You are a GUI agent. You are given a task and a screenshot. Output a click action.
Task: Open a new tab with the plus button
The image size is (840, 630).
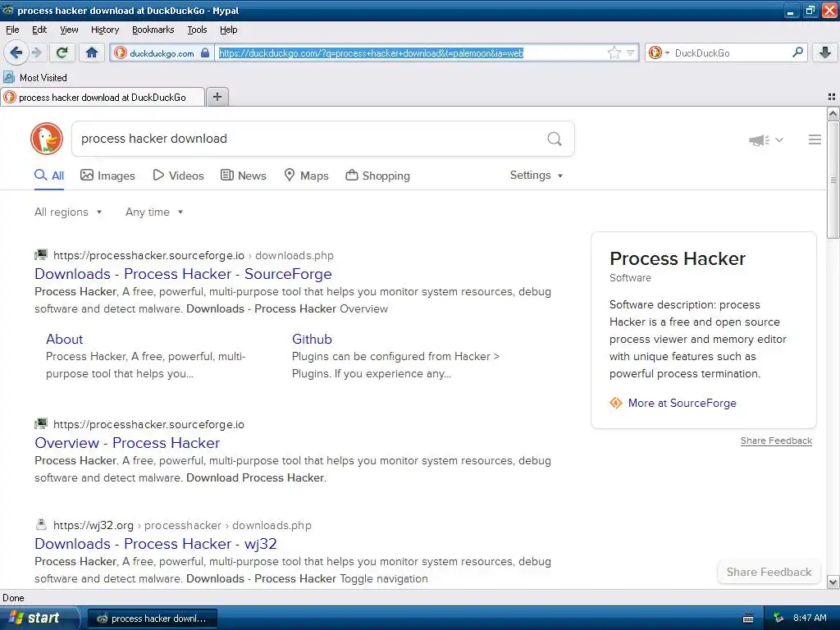(217, 97)
